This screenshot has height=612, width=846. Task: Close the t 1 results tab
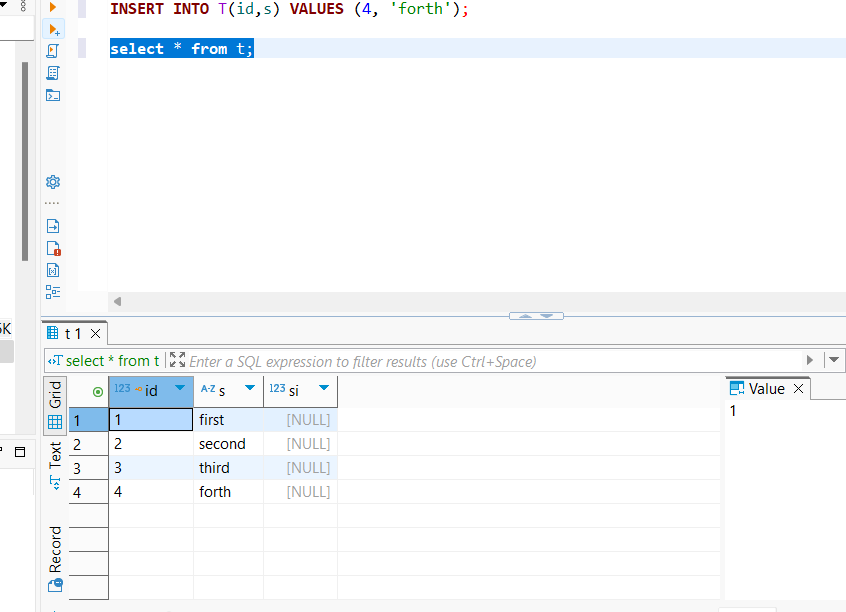coord(95,334)
